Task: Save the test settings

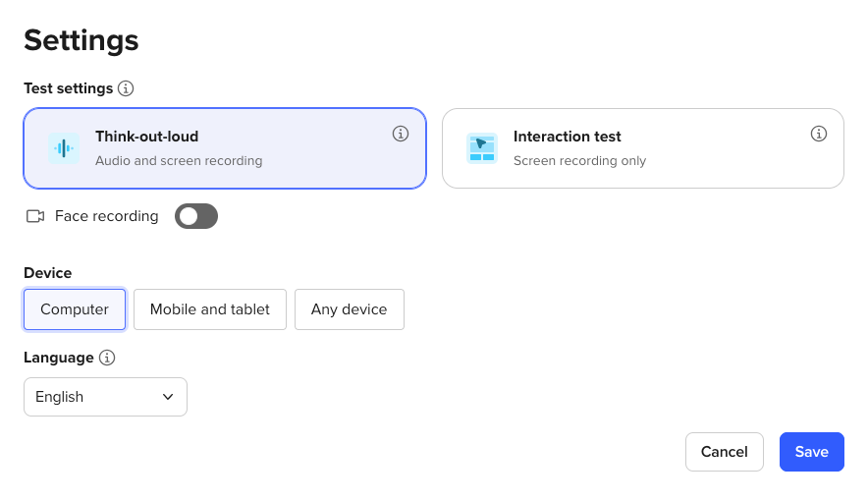Action: 812,452
